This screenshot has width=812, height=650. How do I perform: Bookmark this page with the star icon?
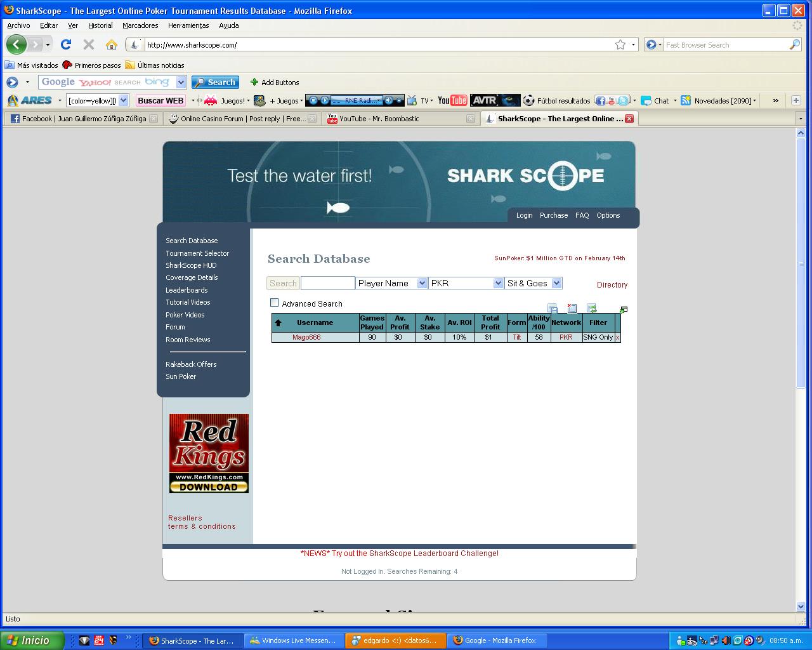[620, 44]
